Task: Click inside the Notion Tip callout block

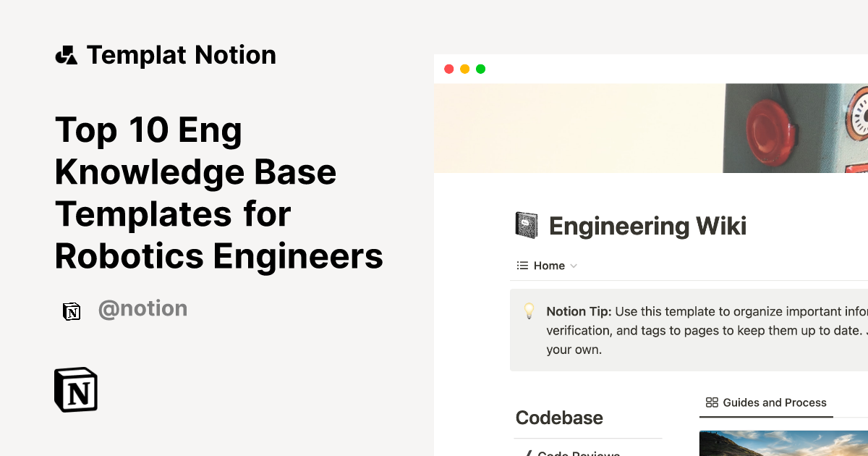Action: click(687, 330)
